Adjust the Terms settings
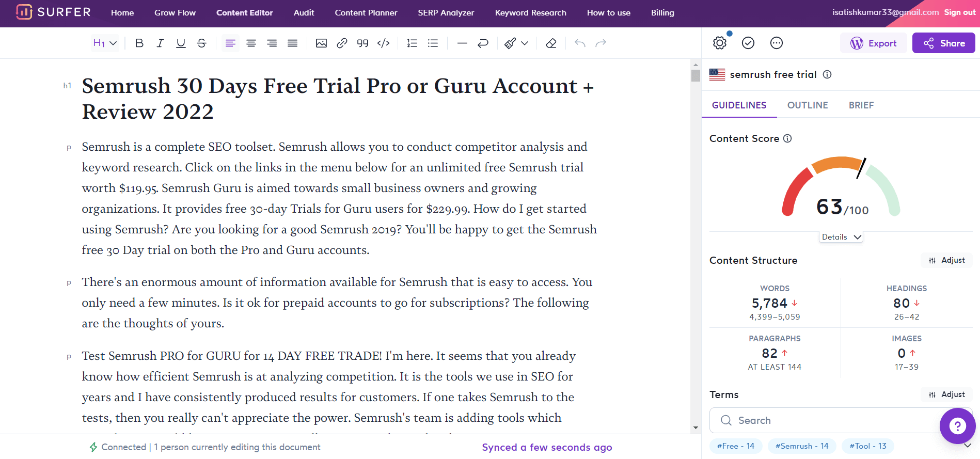Image resolution: width=980 pixels, height=459 pixels. (x=947, y=394)
